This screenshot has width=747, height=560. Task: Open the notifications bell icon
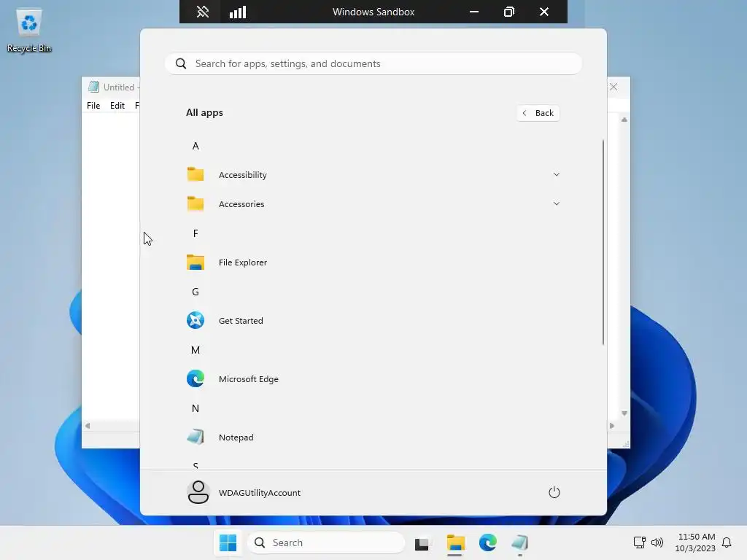pos(727,542)
